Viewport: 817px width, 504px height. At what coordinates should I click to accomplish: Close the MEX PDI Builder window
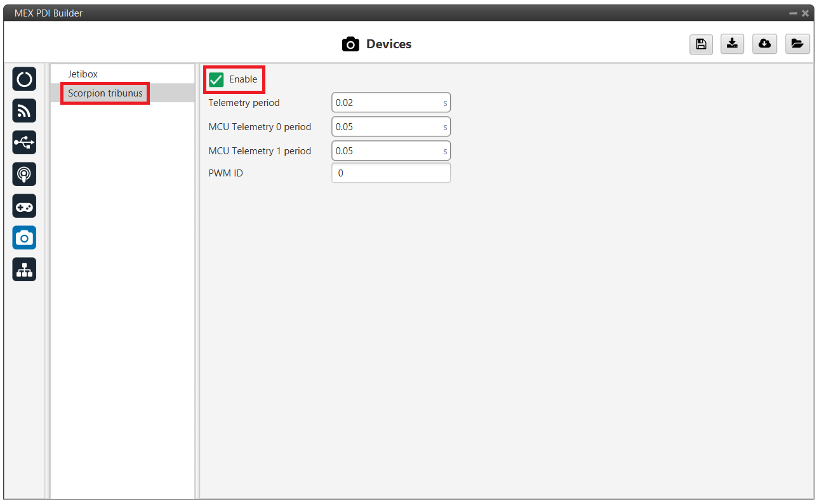[805, 13]
